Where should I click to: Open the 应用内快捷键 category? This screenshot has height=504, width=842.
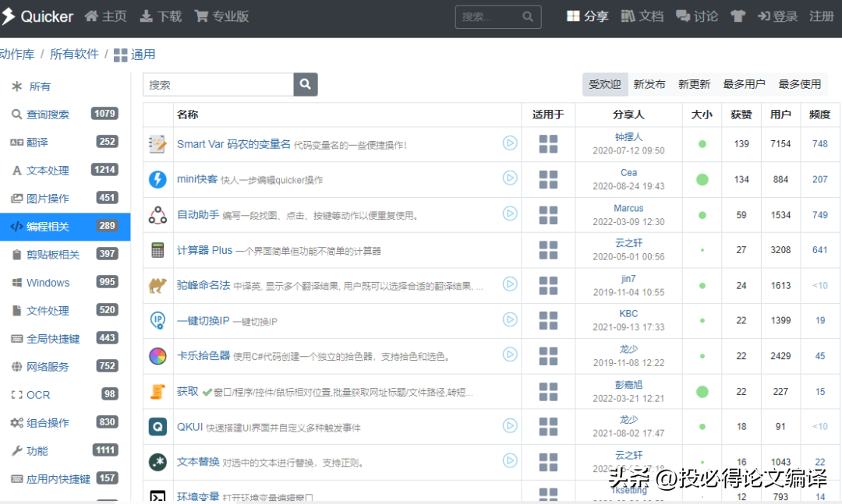(65, 479)
